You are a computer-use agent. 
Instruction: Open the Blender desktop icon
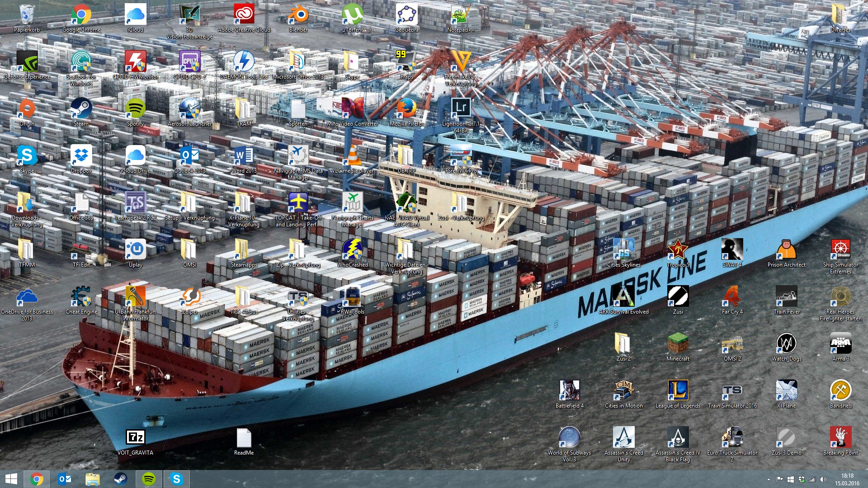(x=298, y=16)
